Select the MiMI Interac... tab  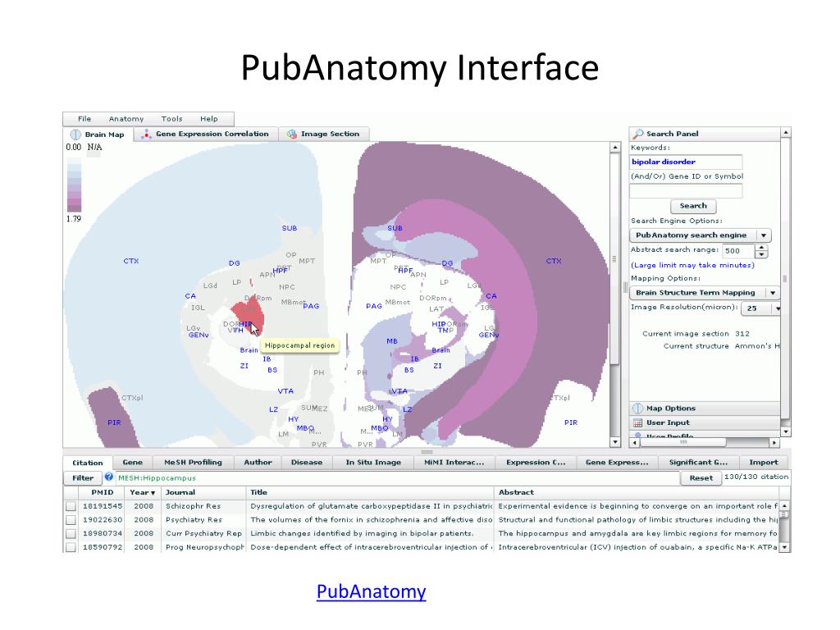tap(454, 463)
